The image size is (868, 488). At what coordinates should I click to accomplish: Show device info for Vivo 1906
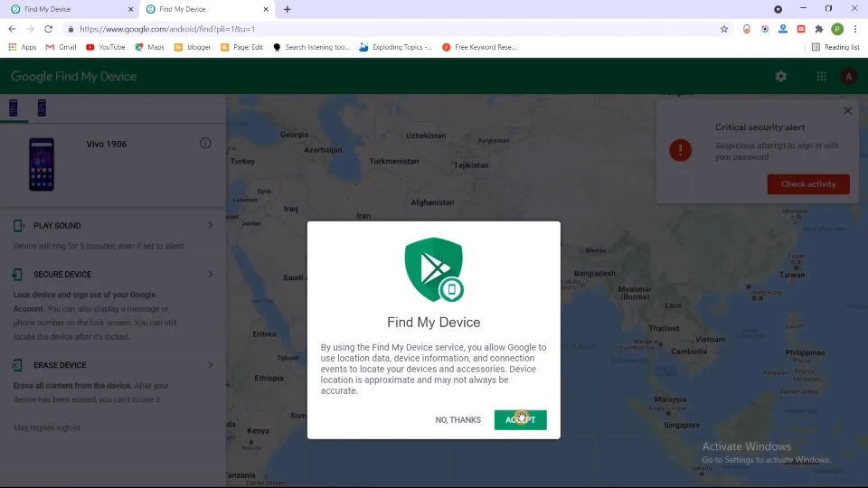click(x=205, y=144)
